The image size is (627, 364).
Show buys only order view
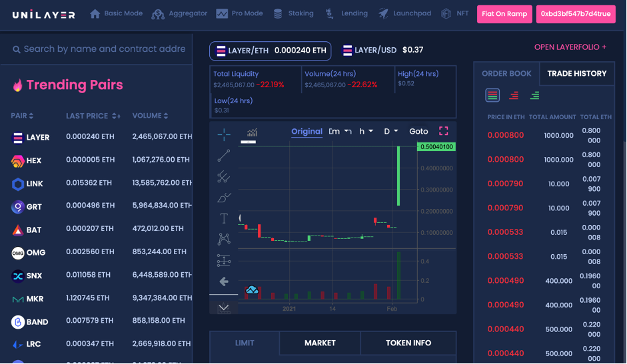[x=534, y=96]
